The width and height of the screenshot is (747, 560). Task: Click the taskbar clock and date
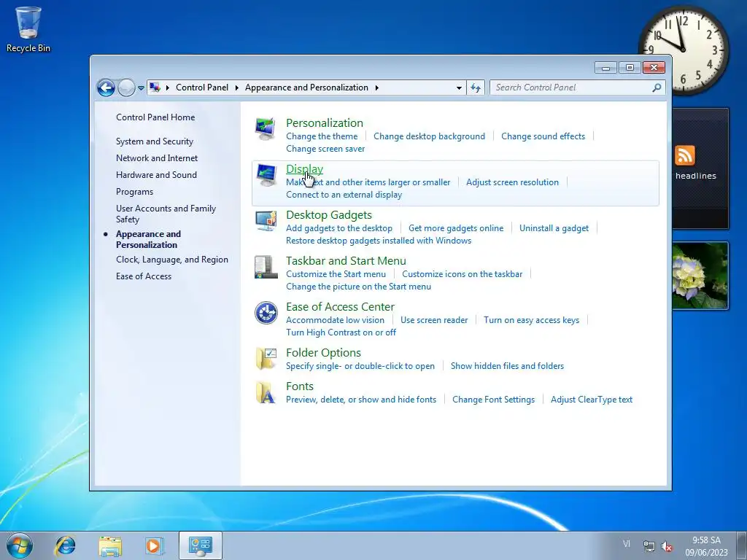[706, 546]
